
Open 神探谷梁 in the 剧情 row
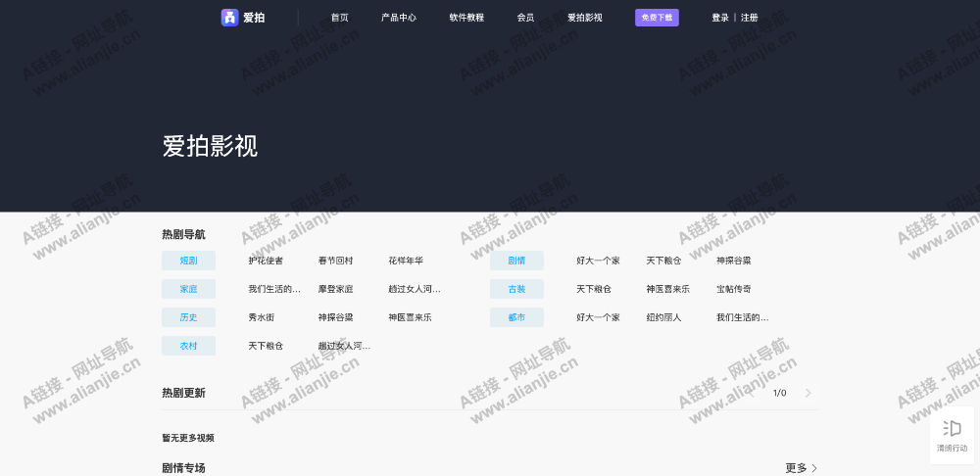(x=734, y=261)
